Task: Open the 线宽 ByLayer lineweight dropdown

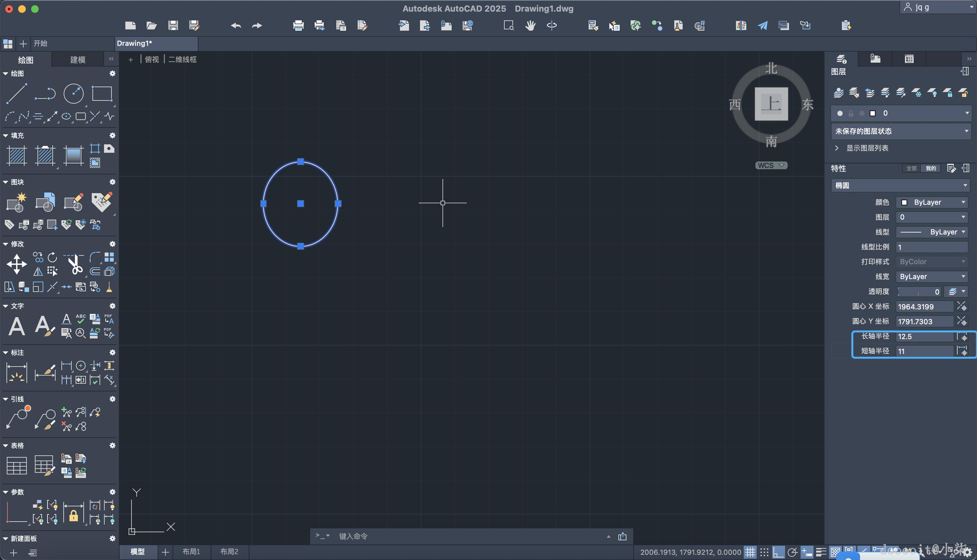Action: point(931,276)
